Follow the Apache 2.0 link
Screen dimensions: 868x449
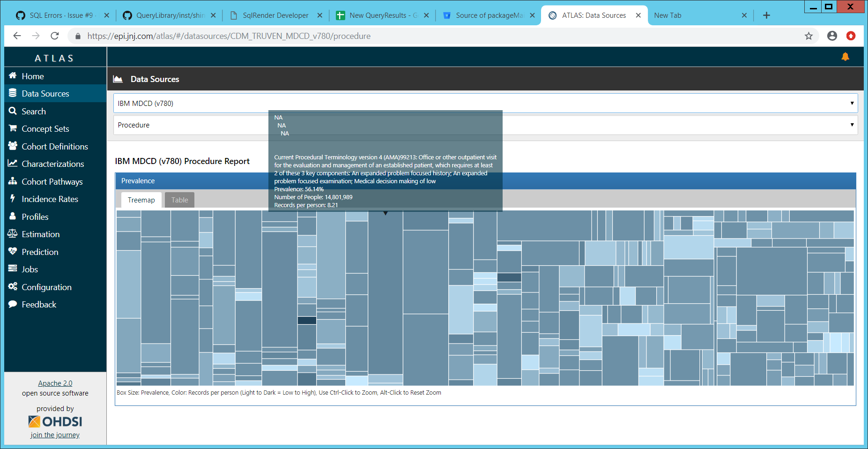[55, 383]
